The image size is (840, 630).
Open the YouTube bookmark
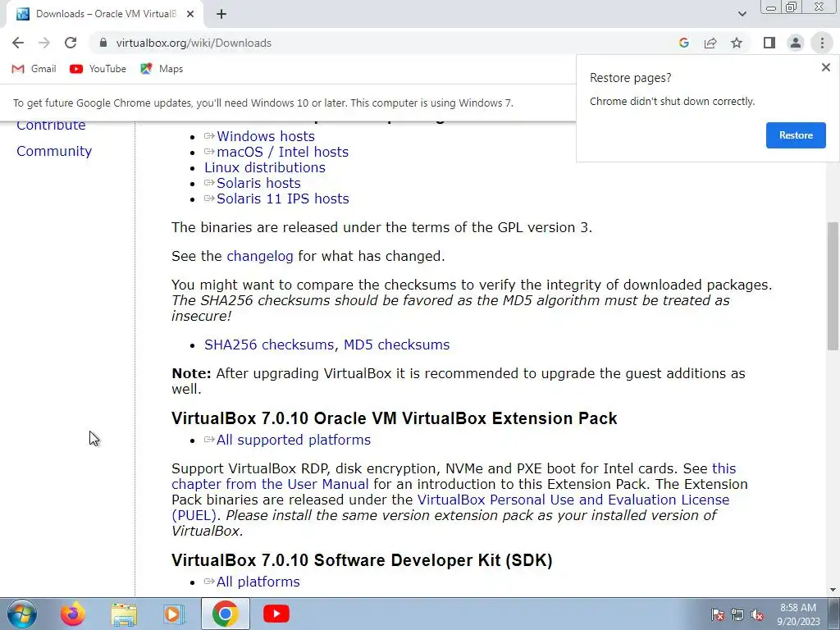point(98,69)
